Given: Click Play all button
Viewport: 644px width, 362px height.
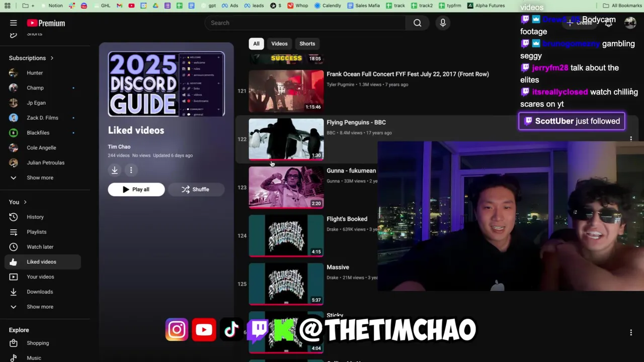Looking at the screenshot, I should (x=136, y=190).
